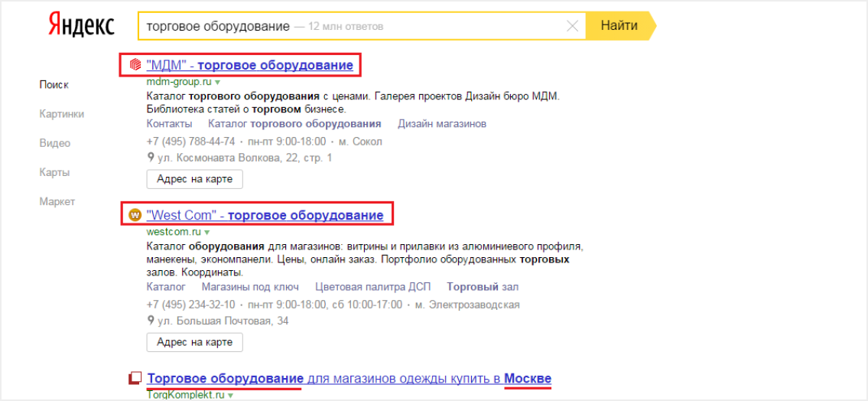Click the snippet Каталог торгового оборудования с ценами
Image resolution: width=868 pixels, height=401 pixels.
coord(258,96)
